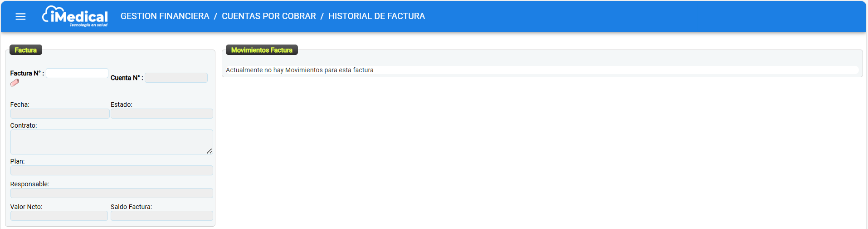Open CUENTAS POR COBRAR breadcrumb

tap(269, 16)
